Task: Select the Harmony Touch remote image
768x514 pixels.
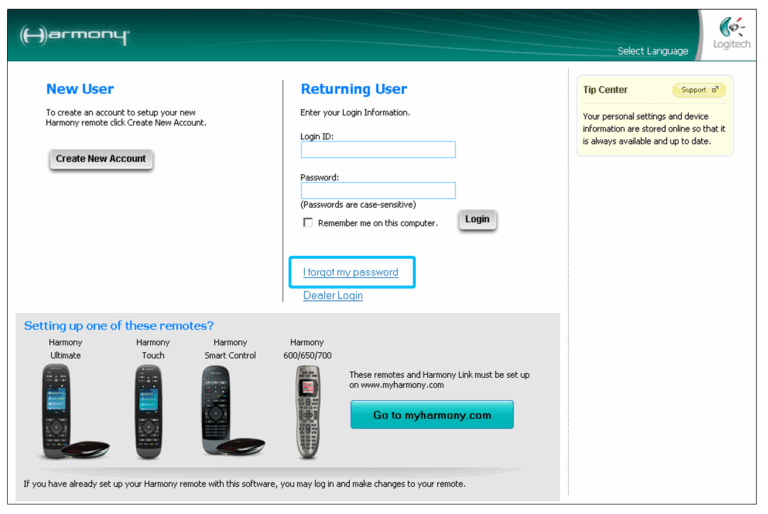Action: (149, 412)
